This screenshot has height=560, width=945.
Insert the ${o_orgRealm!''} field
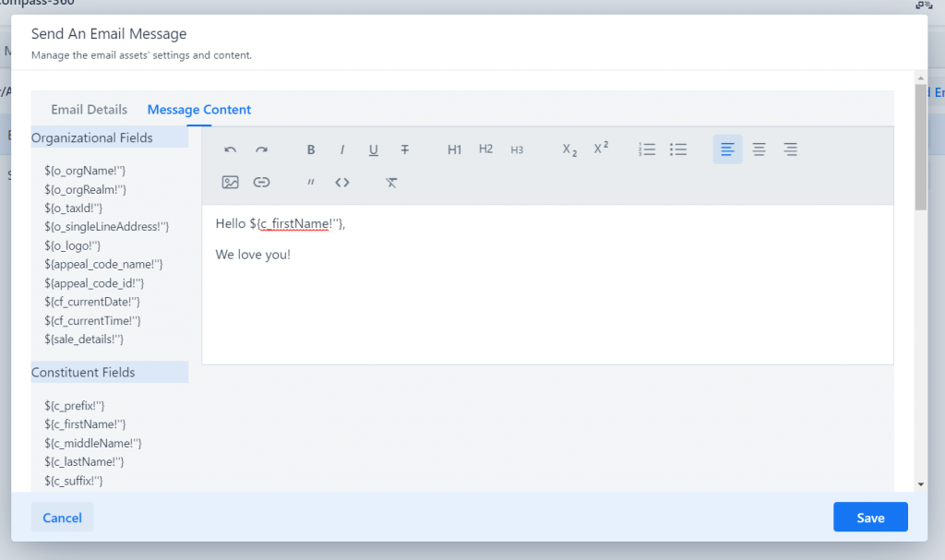(86, 189)
